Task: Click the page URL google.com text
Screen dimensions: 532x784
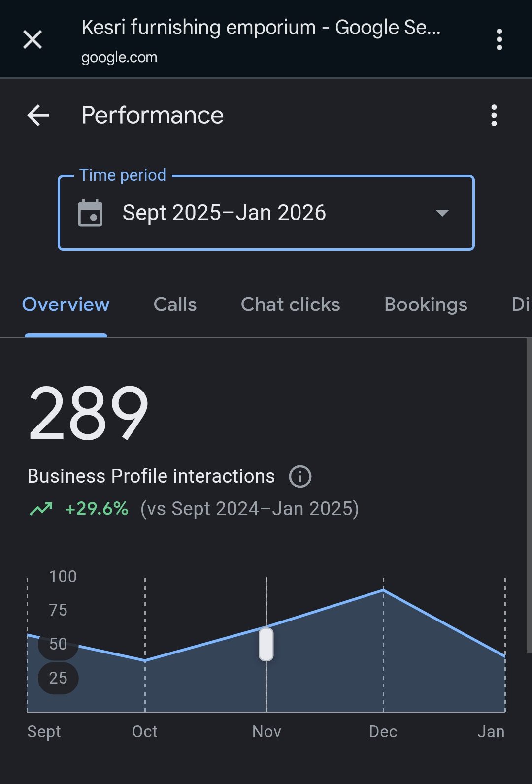Action: point(119,58)
